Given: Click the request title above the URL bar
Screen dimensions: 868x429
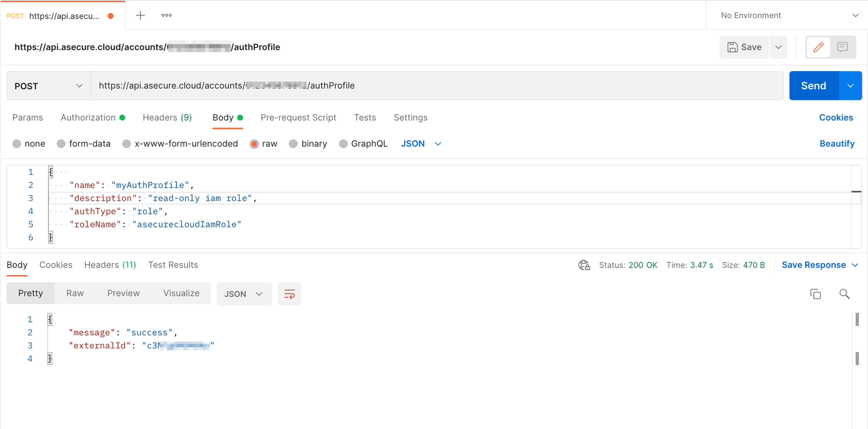Looking at the screenshot, I should [x=147, y=47].
